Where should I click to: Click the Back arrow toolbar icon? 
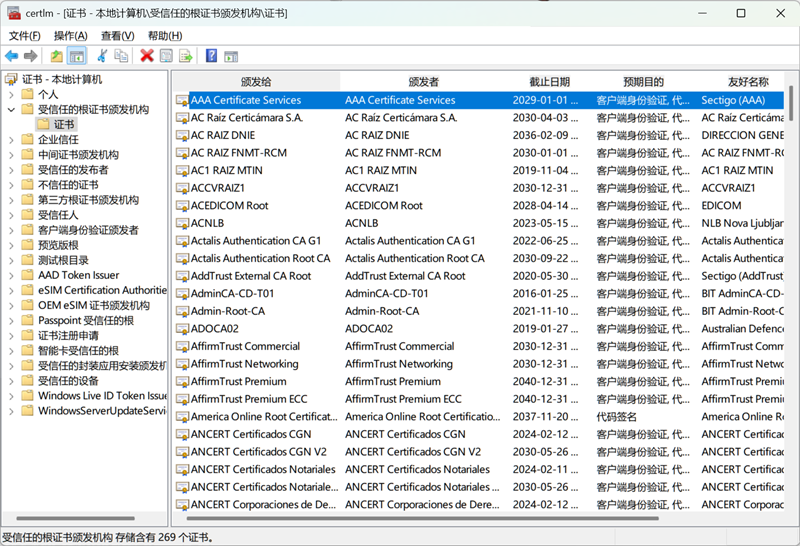point(12,56)
